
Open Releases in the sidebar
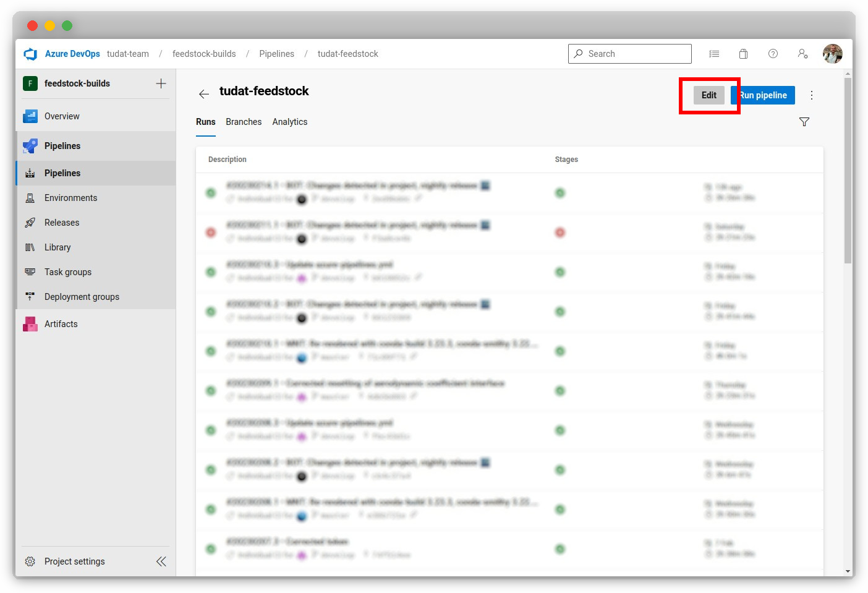click(x=95, y=223)
